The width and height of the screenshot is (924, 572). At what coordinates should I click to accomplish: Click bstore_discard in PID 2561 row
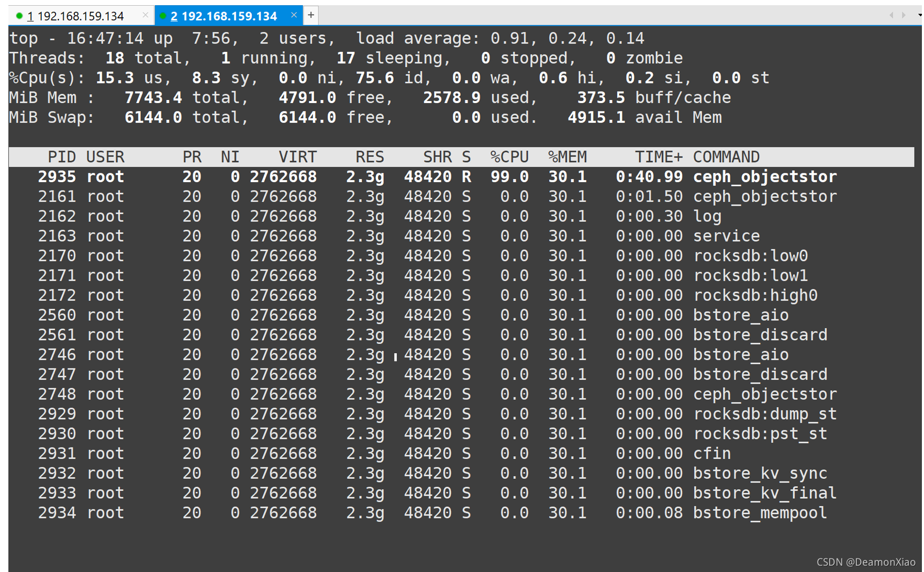(x=760, y=335)
